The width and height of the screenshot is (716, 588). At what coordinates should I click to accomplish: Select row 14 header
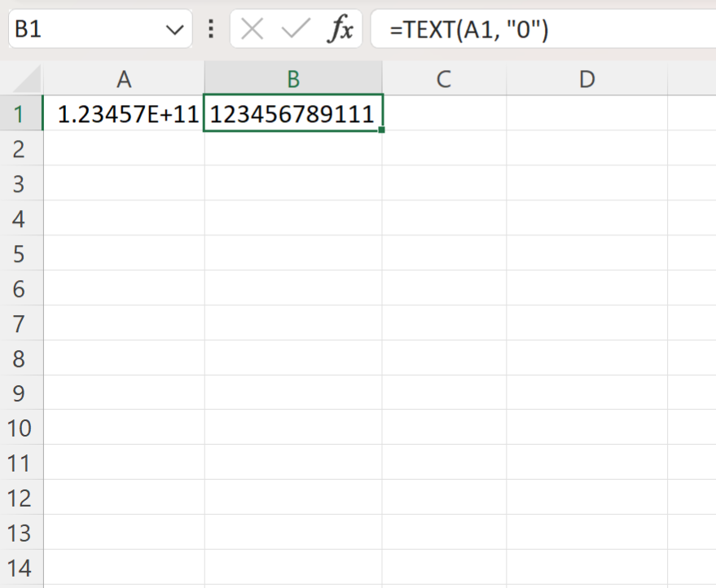pyautogui.click(x=21, y=567)
